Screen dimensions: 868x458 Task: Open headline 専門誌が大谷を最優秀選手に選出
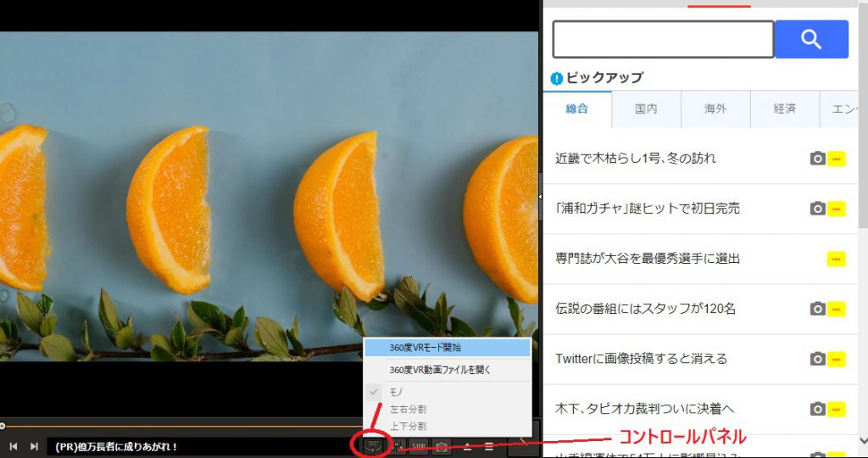648,259
